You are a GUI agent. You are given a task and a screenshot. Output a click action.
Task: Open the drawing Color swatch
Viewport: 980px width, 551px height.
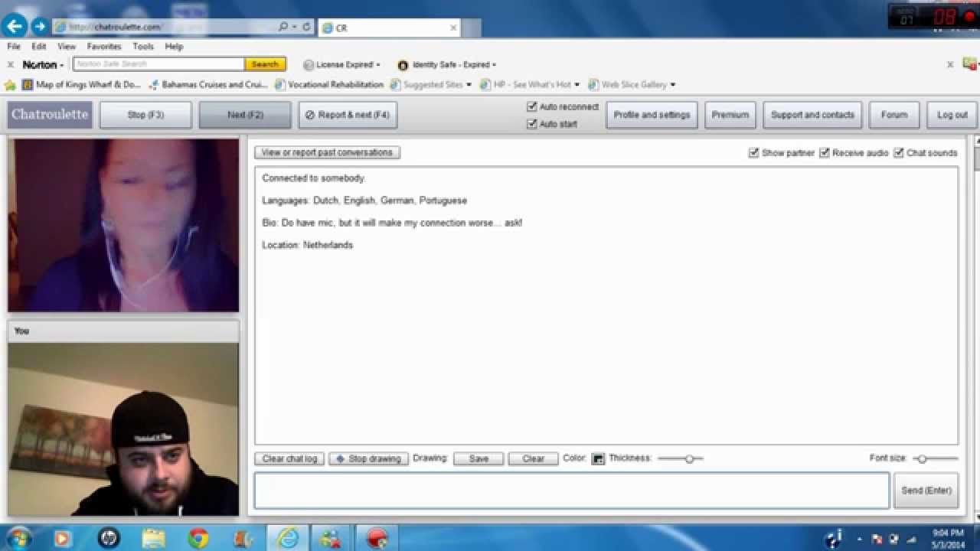click(598, 458)
